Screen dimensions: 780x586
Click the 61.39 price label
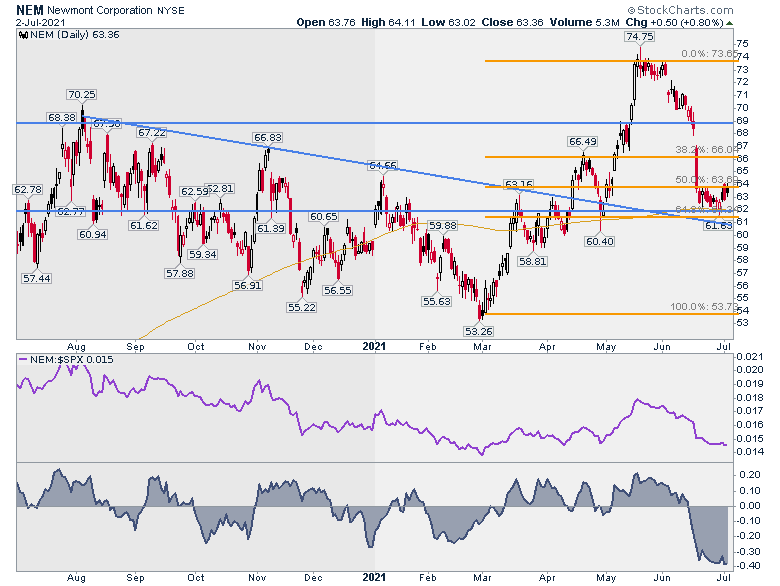click(x=271, y=228)
